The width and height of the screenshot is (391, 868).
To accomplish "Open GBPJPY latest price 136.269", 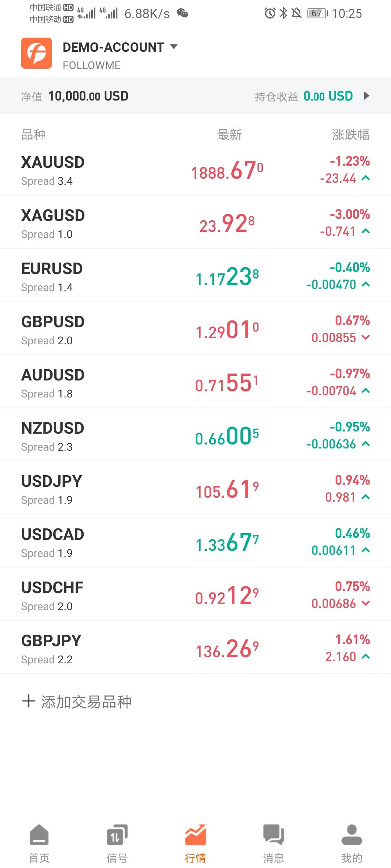I will point(227,649).
